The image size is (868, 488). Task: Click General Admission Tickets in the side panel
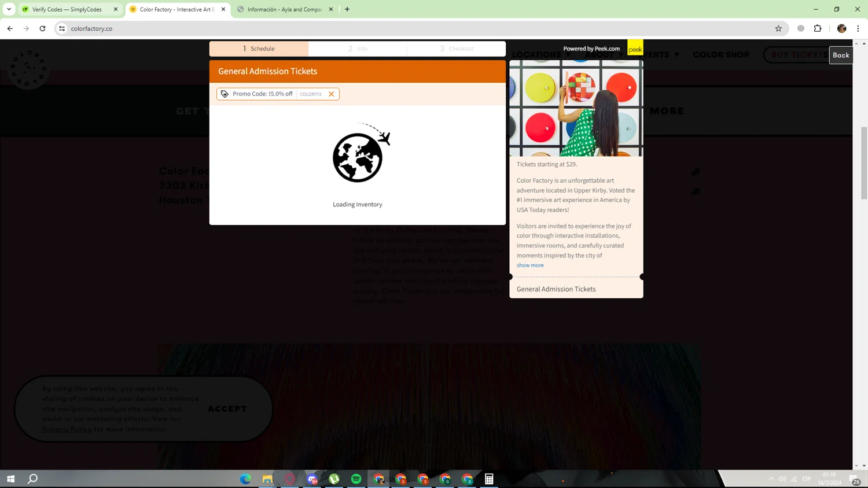click(x=556, y=289)
